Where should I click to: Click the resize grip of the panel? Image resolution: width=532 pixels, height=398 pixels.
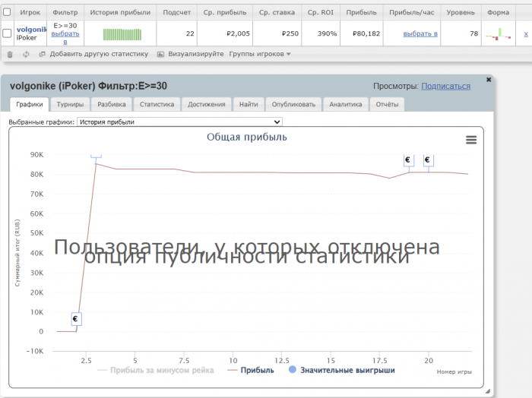[488, 391]
